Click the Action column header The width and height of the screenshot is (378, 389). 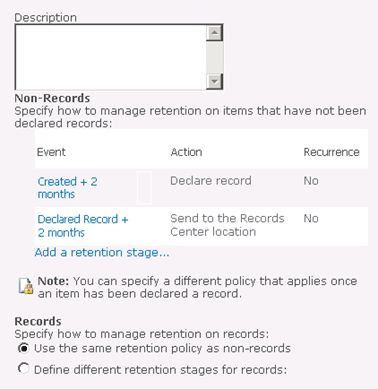(186, 152)
